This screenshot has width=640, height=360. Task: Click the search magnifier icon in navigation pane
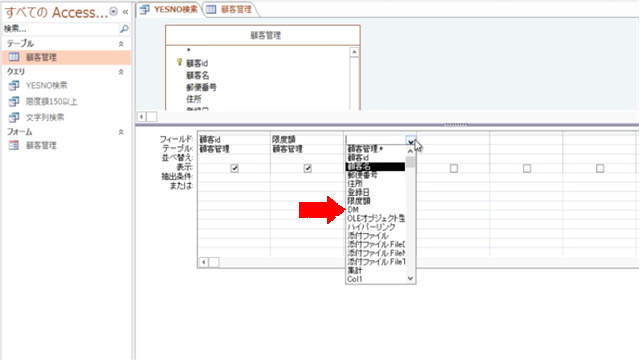tap(124, 29)
